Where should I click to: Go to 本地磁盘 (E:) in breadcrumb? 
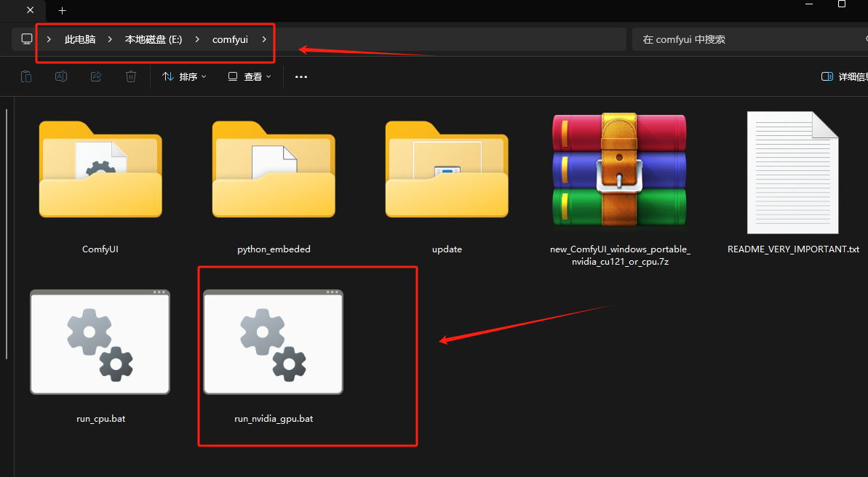click(154, 39)
